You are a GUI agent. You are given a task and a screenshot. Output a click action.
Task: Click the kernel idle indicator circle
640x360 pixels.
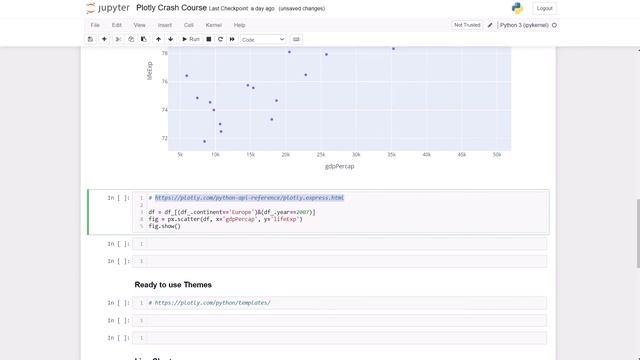pyautogui.click(x=554, y=25)
